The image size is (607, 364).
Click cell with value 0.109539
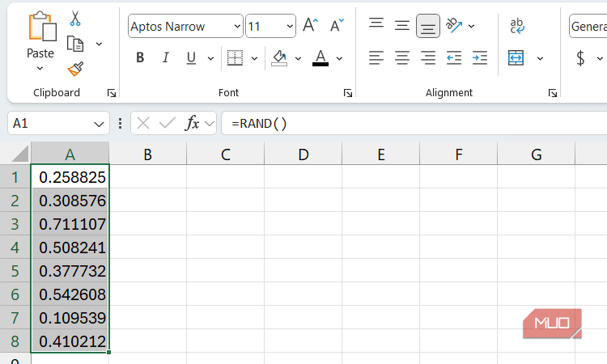[x=70, y=318]
